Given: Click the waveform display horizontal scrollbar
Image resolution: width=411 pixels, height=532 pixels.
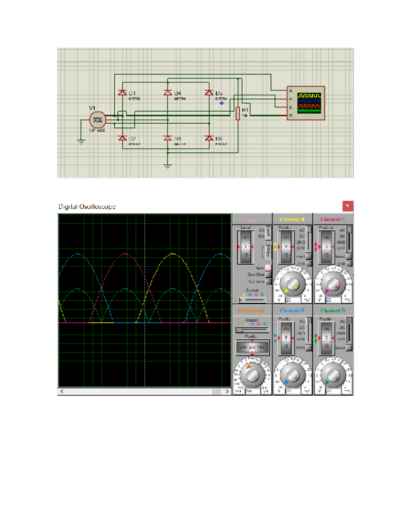Looking at the screenshot, I should coord(144,391).
